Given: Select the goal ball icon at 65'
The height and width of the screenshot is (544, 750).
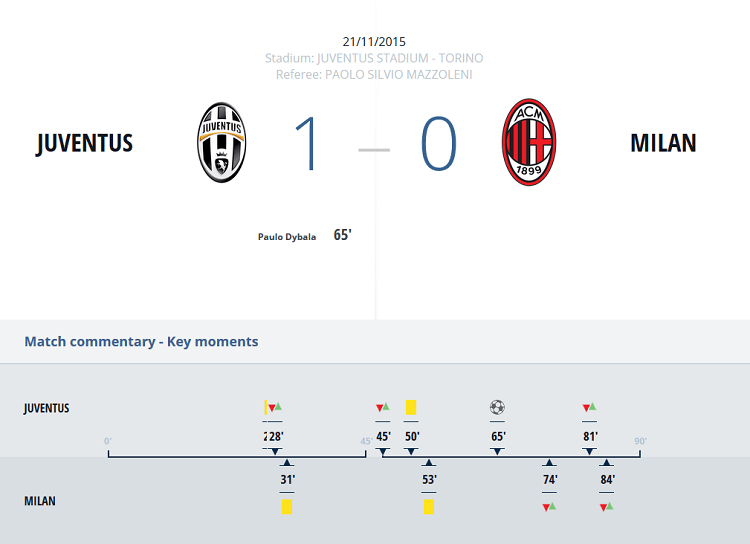Looking at the screenshot, I should [x=497, y=407].
